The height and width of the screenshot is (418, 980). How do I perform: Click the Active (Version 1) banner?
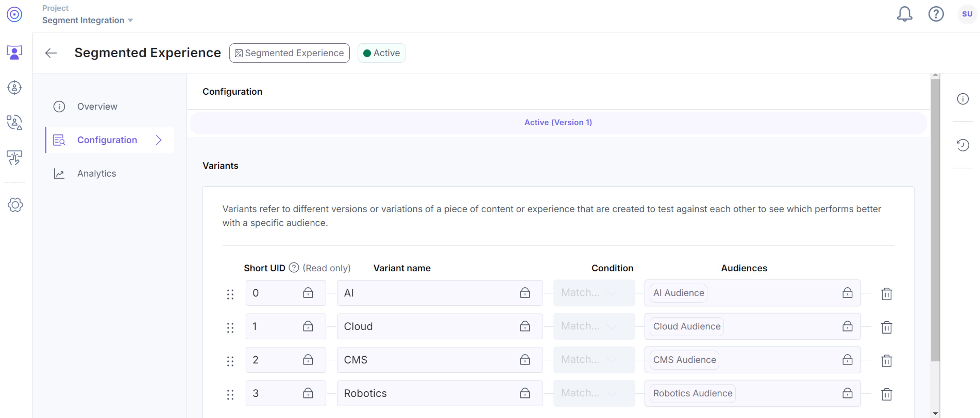pos(558,122)
